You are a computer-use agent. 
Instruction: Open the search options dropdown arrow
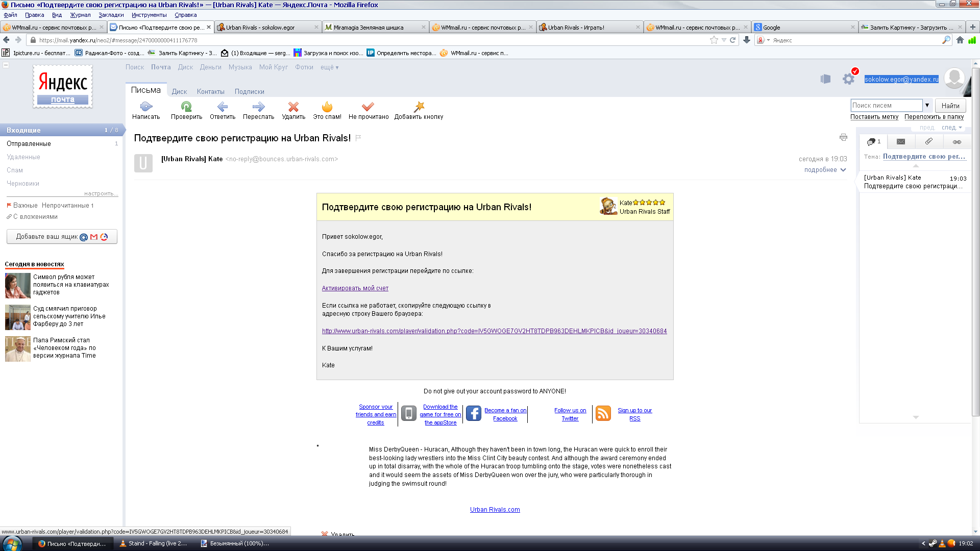point(927,106)
